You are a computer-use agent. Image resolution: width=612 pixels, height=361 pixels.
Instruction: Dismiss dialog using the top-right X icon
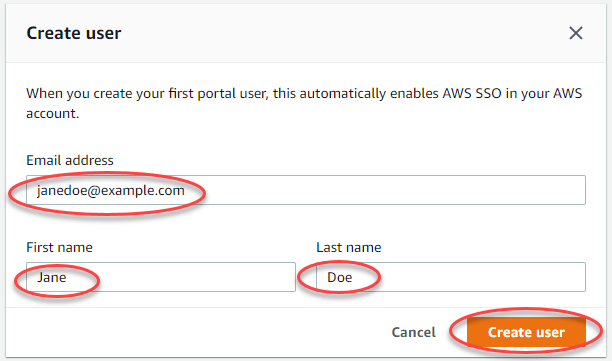point(576,33)
